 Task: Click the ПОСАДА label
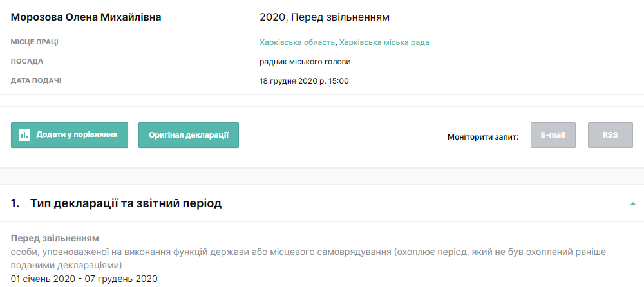[27, 62]
